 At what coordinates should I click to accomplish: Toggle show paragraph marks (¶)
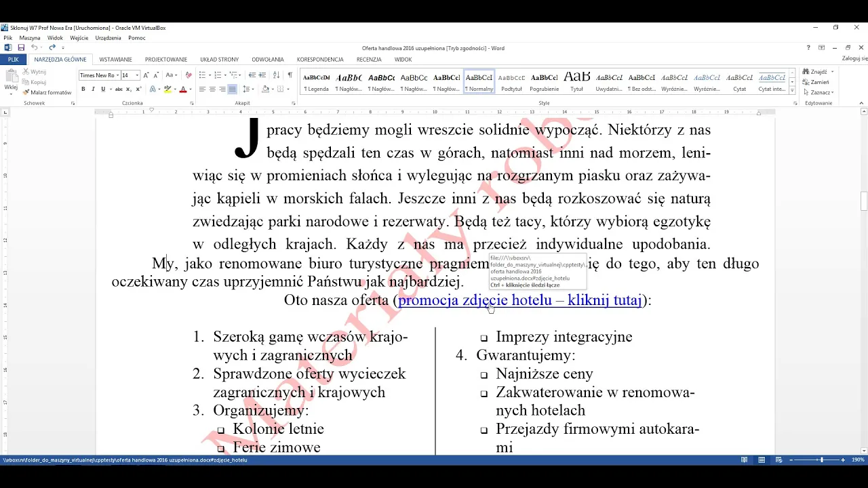point(290,75)
